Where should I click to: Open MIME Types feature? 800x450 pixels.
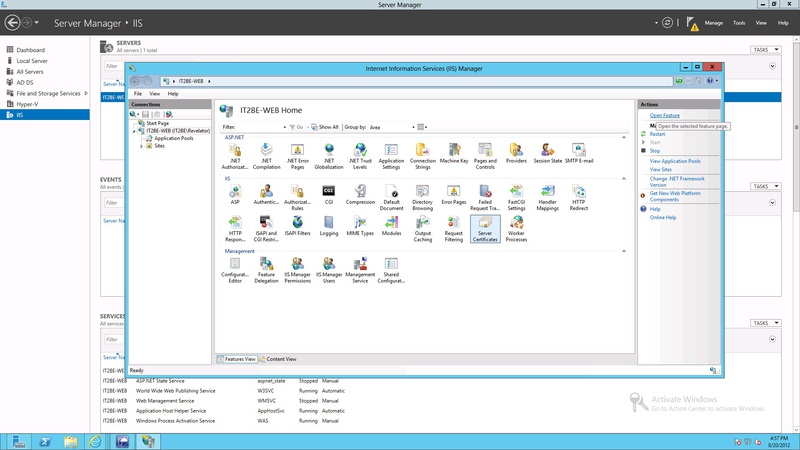tap(360, 226)
